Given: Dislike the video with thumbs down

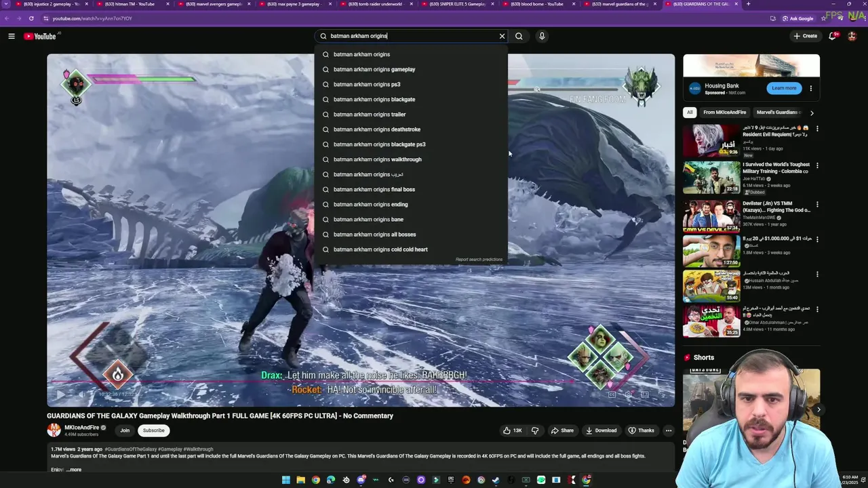Looking at the screenshot, I should pyautogui.click(x=535, y=430).
